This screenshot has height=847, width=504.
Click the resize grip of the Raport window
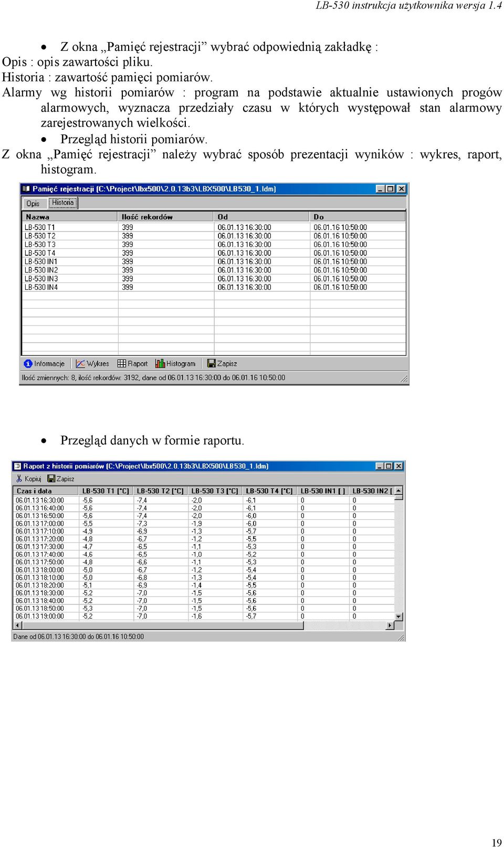tap(401, 637)
